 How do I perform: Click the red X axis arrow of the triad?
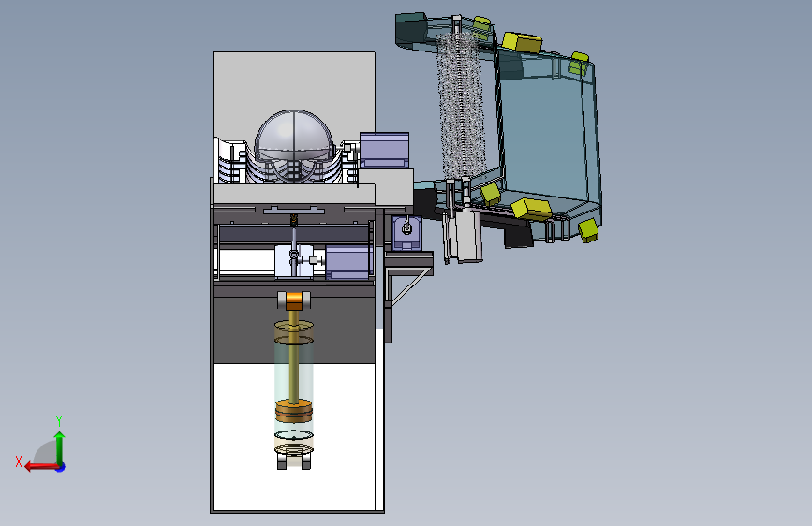[41, 467]
